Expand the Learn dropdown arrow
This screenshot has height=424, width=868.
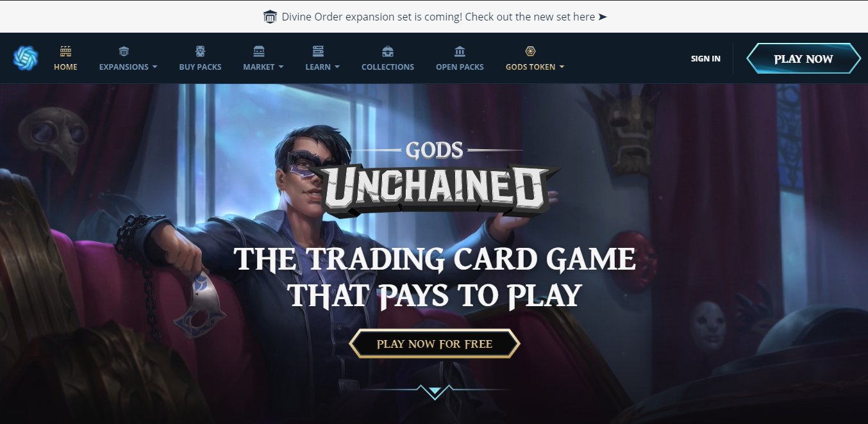point(337,67)
